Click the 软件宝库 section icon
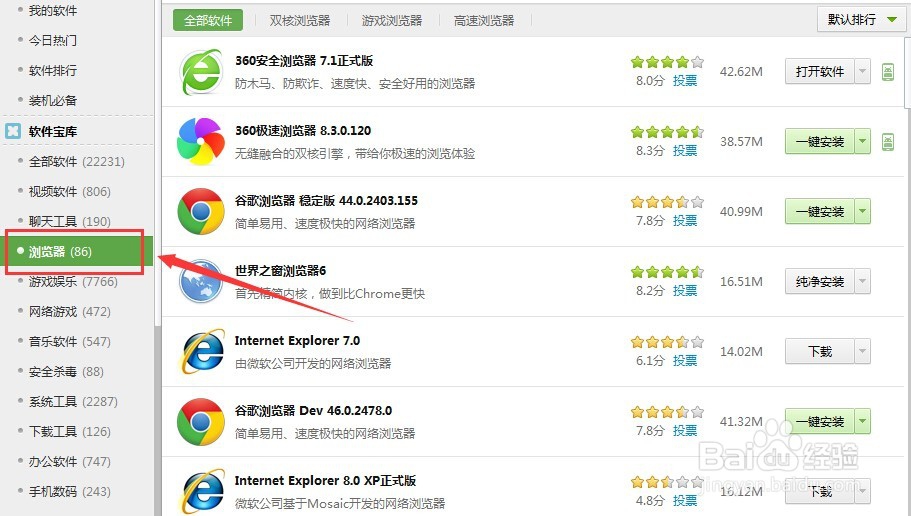Viewport: 911px width, 516px height. tap(13, 131)
